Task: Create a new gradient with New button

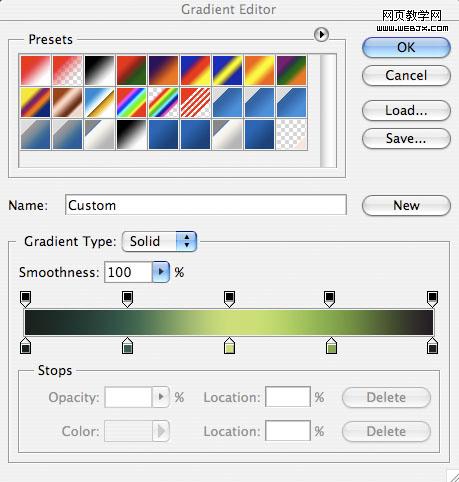Action: click(406, 205)
